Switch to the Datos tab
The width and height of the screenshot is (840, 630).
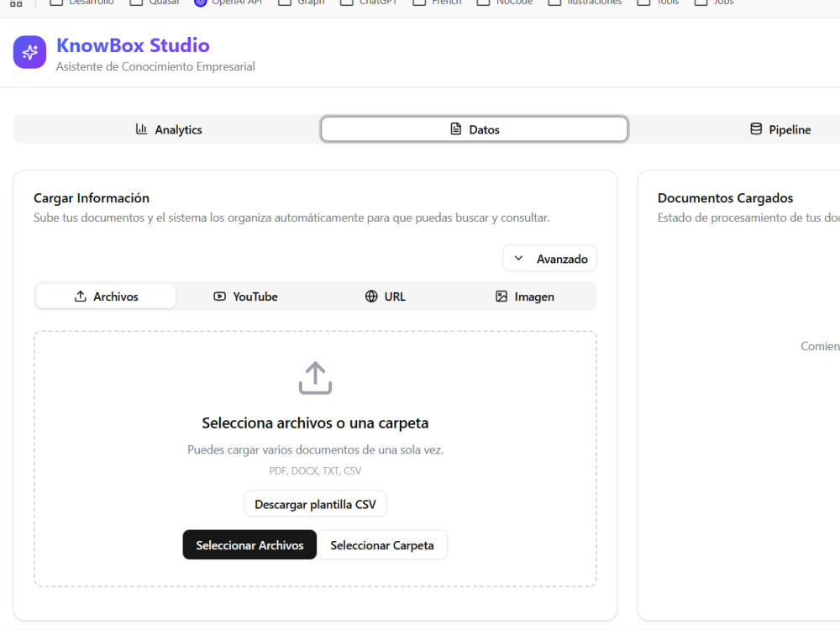point(474,129)
